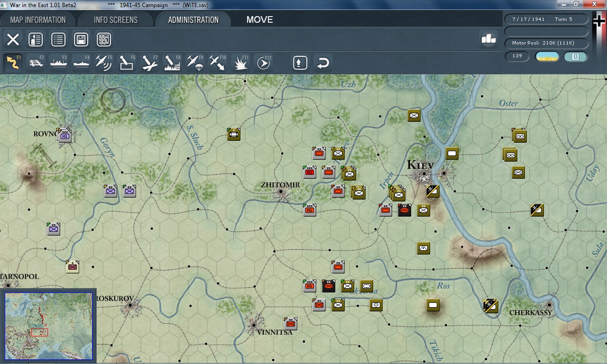
Task: Click the upward arrow box icon
Action: (x=300, y=63)
